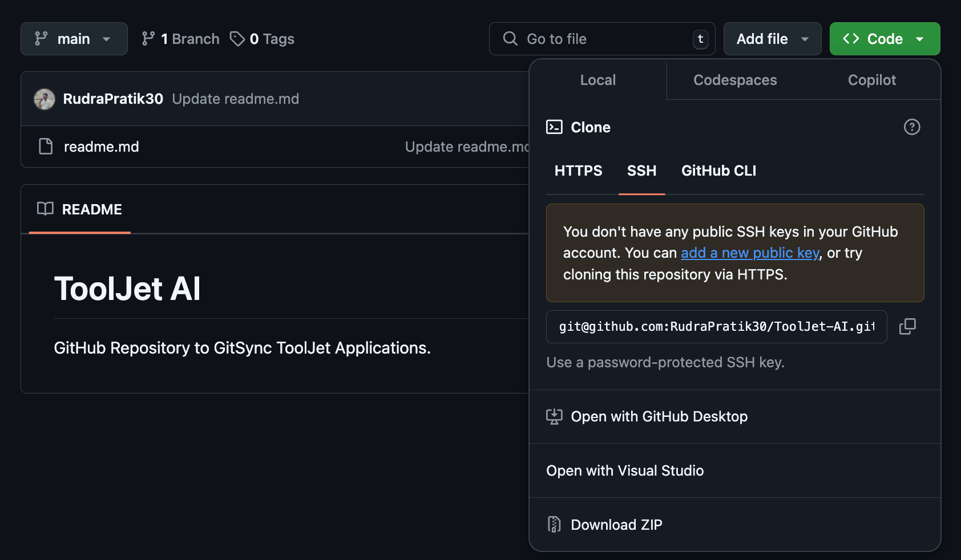This screenshot has width=961, height=560.
Task: Open RudraPratik30's profile avatar
Action: (44, 98)
